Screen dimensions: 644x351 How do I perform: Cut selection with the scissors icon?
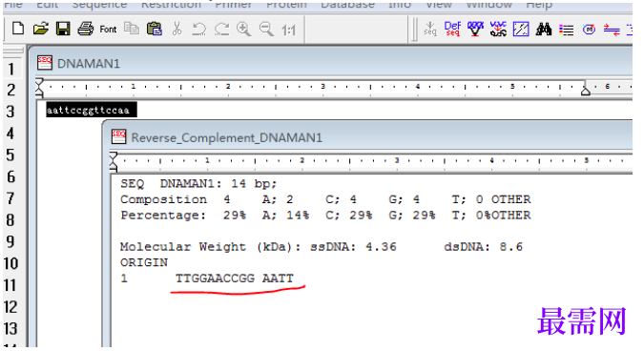tap(177, 29)
